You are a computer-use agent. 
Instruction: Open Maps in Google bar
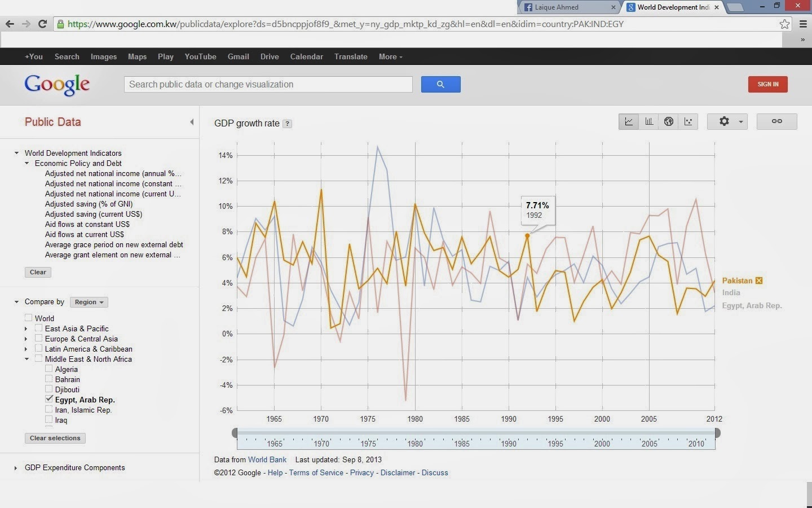(137, 56)
